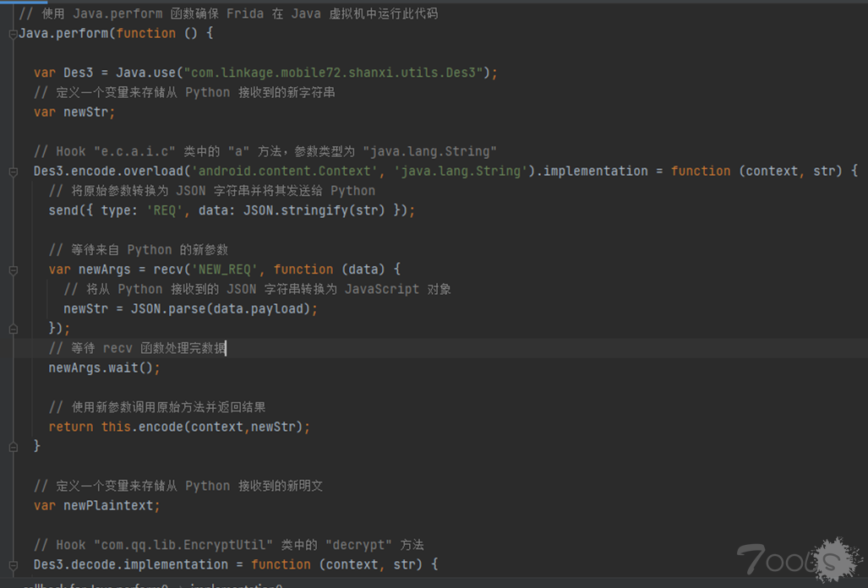Fold the var newArgs recv callback

(x=13, y=270)
